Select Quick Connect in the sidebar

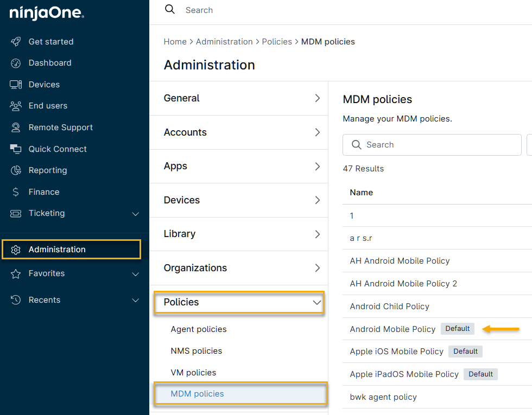pos(58,149)
